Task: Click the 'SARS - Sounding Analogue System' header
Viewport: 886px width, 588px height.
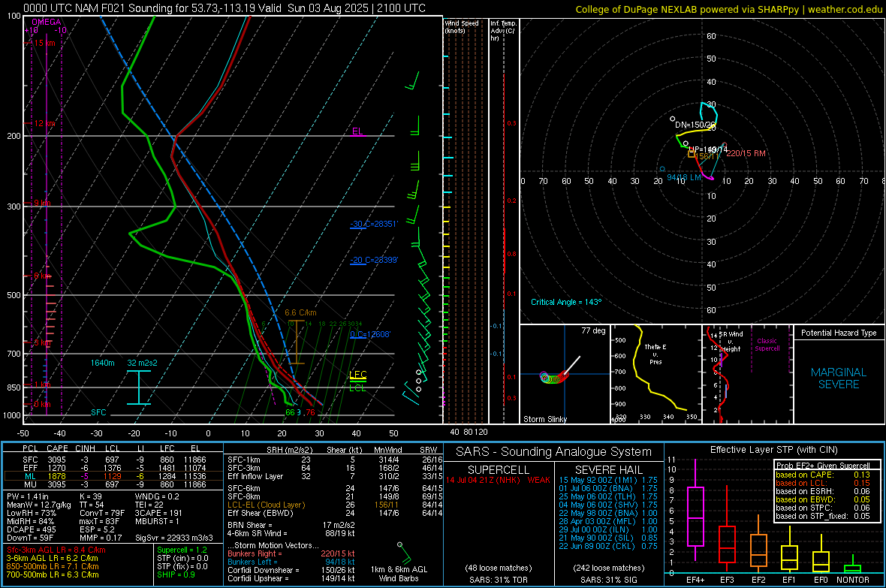Action: click(x=554, y=452)
